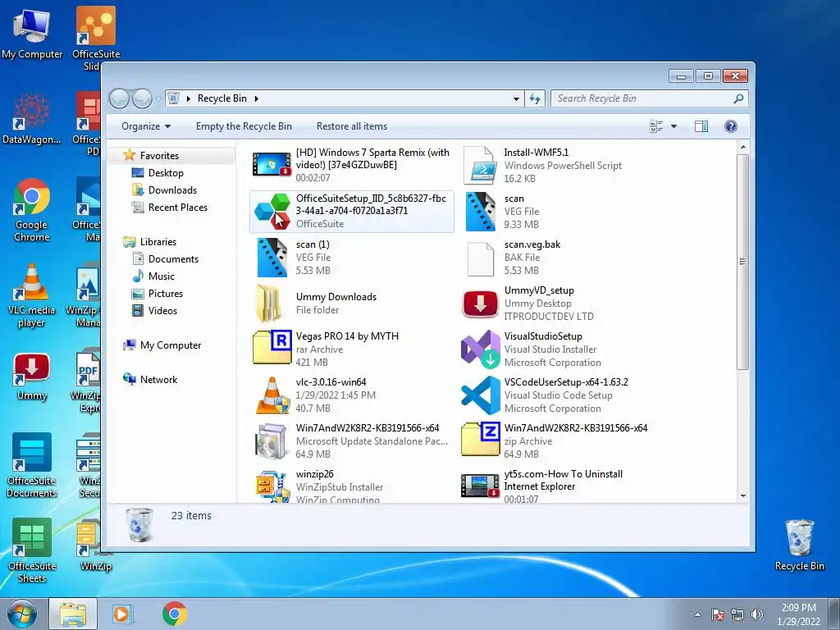Select the My Computer desktop icon

(32, 34)
